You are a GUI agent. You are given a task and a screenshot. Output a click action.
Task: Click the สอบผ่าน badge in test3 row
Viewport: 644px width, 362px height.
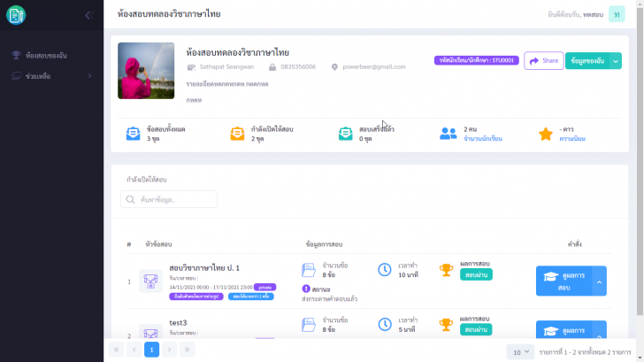(x=476, y=329)
